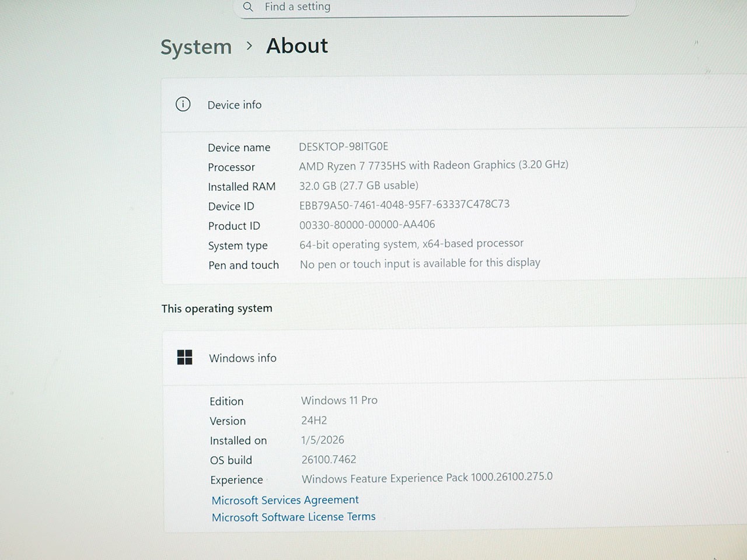Open Microsoft Services Agreement link
This screenshot has width=747, height=560.
(x=285, y=500)
